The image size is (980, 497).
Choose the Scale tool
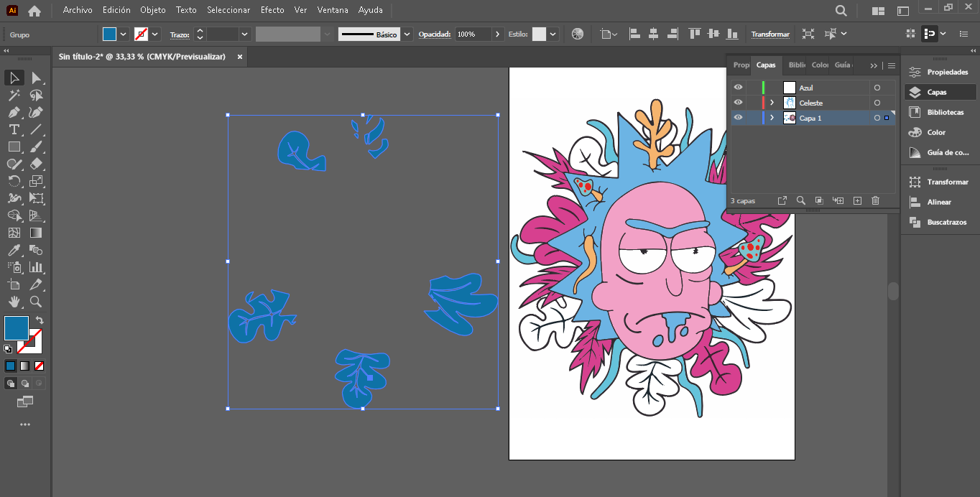36,181
